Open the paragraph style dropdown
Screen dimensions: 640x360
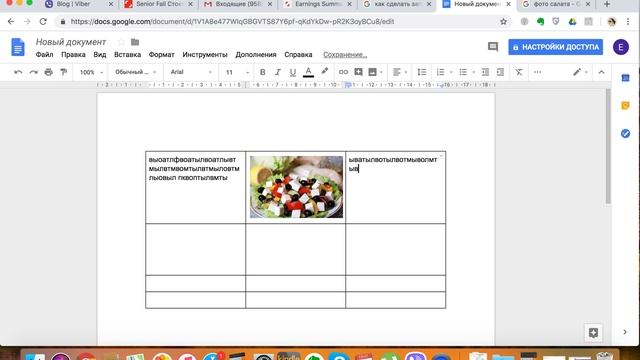click(x=135, y=72)
